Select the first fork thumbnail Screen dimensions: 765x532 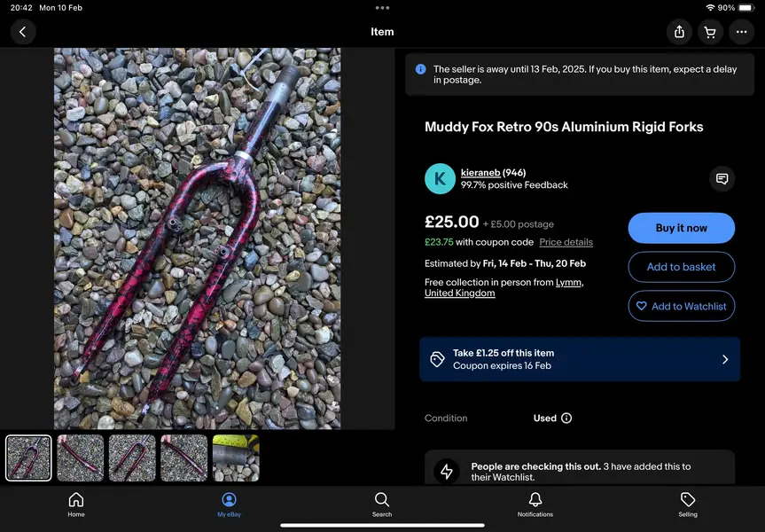[x=28, y=458]
